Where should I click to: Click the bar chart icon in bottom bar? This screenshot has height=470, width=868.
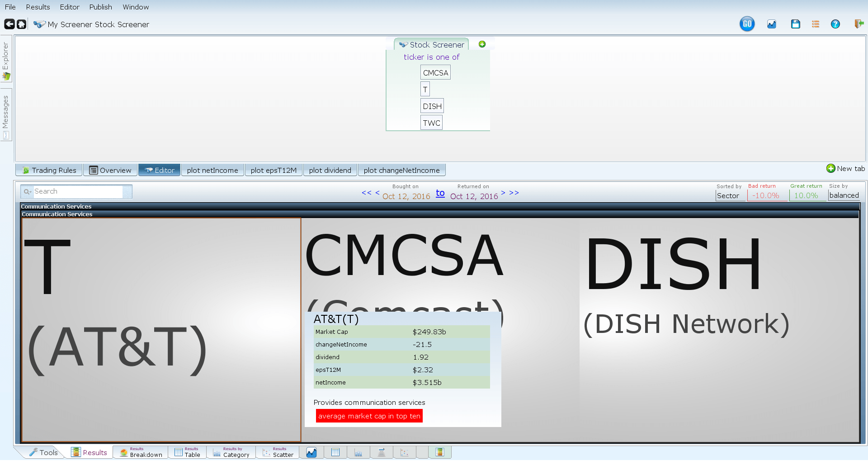359,452
